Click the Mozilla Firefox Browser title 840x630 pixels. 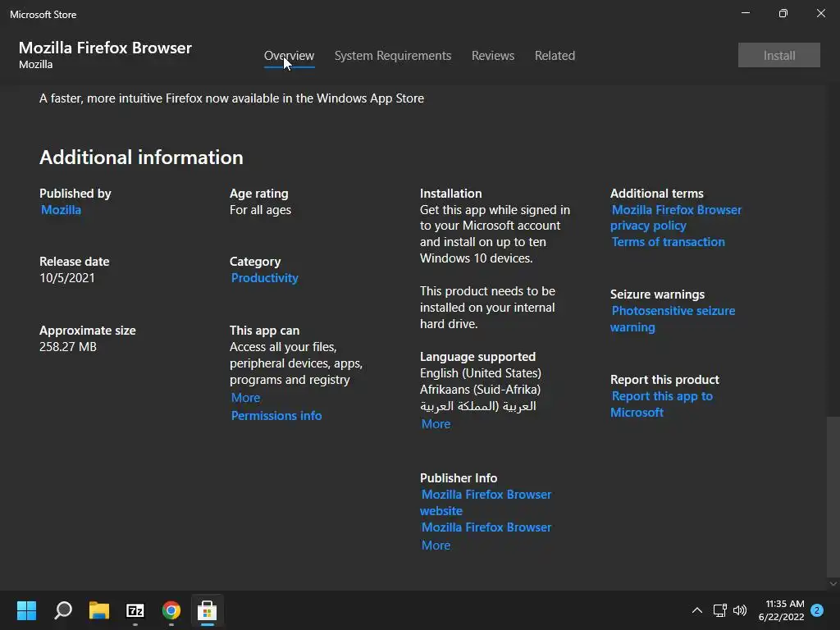point(105,48)
